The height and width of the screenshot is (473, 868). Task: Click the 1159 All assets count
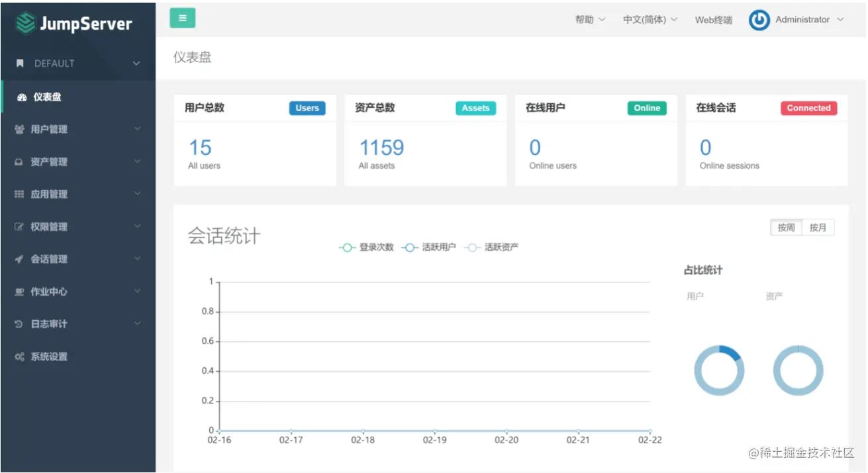click(x=381, y=148)
